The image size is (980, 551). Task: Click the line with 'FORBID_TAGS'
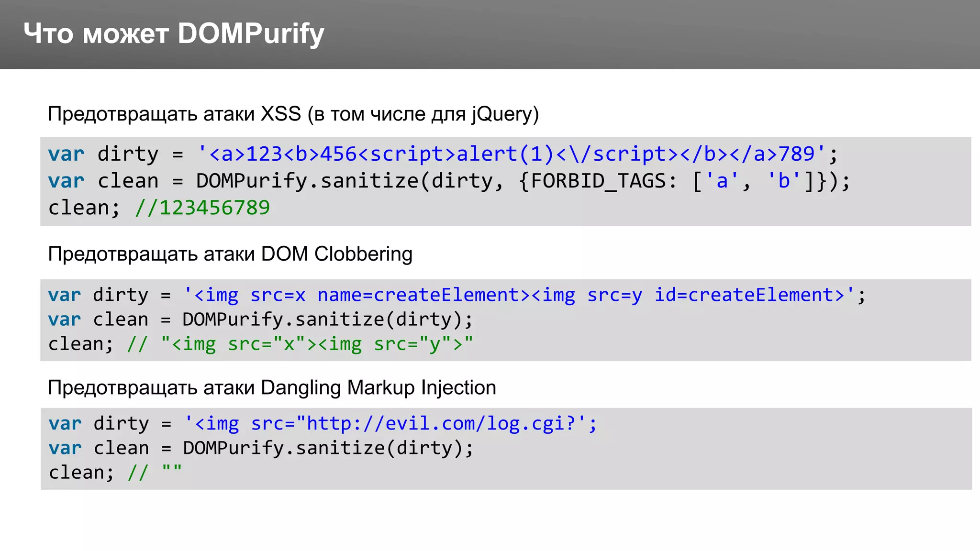tap(448, 181)
